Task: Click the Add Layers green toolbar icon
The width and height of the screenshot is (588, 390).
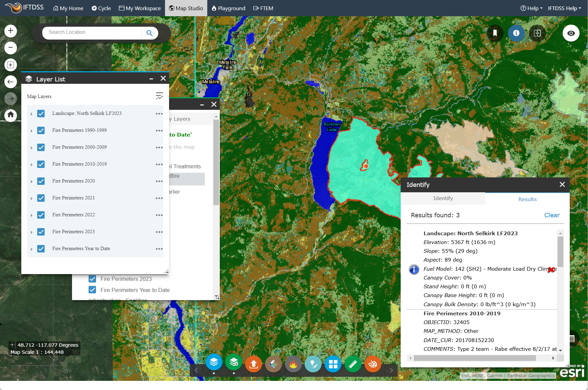Action: (234, 363)
